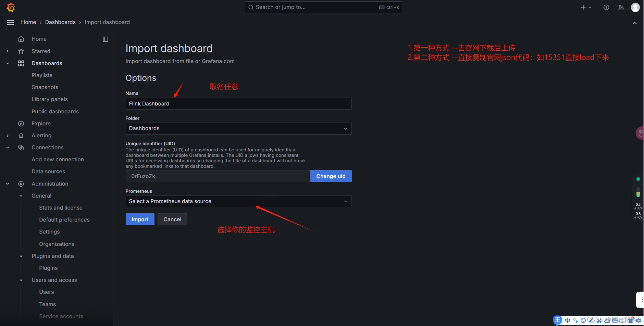
Task: Collapse the General subsection chevron
Action: coord(21,196)
